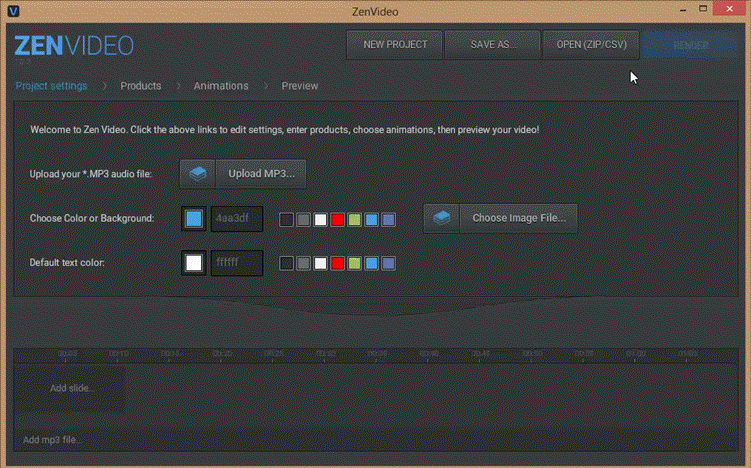Viewport: 751px width, 468px height.
Task: Pick the white background color swatch
Action: [320, 220]
